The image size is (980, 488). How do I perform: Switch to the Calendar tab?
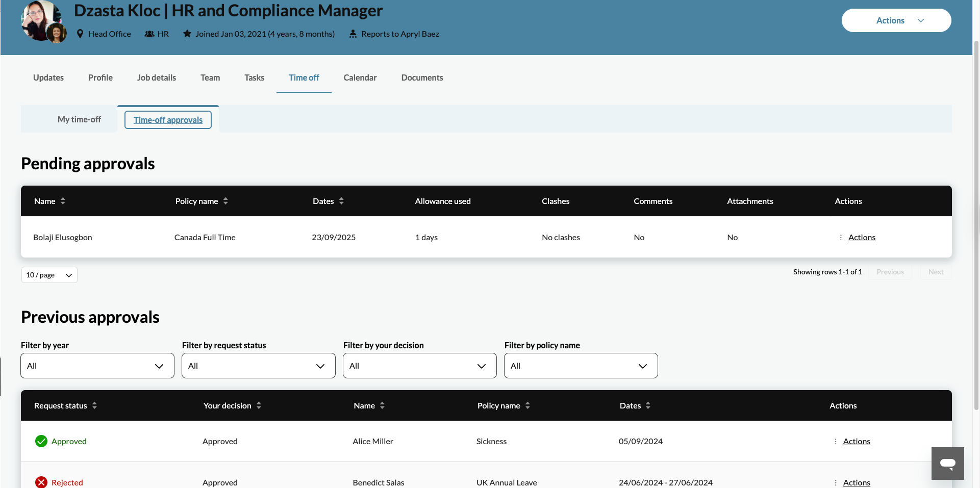click(x=360, y=78)
